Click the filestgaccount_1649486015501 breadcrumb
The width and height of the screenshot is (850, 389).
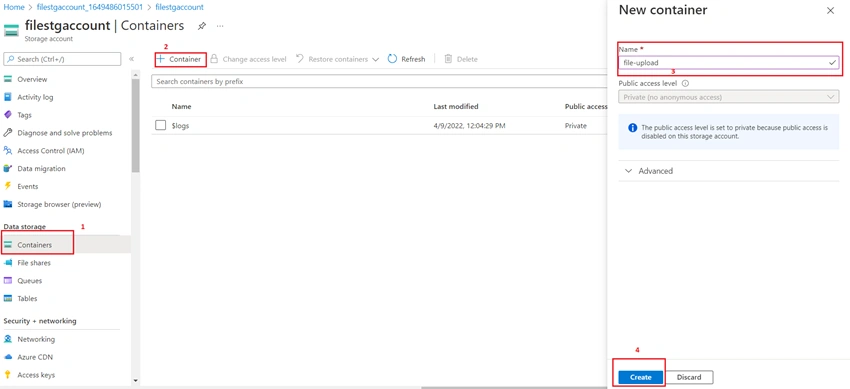click(91, 8)
